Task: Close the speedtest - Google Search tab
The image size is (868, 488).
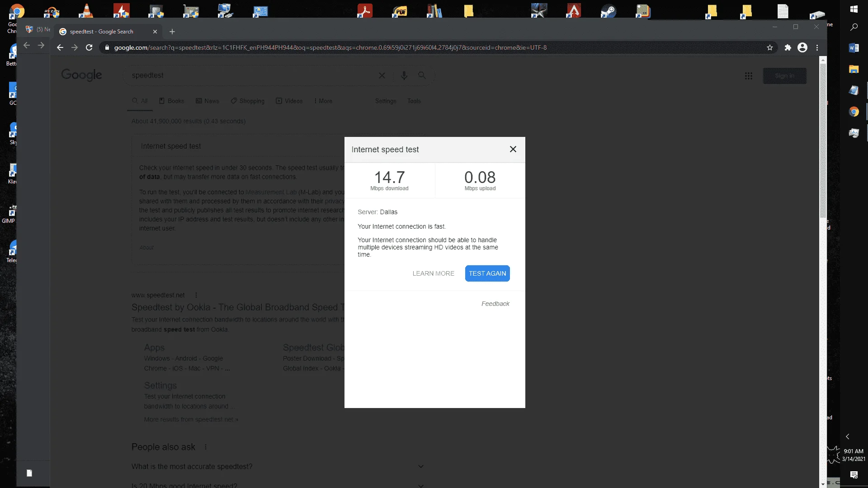Action: pyautogui.click(x=155, y=32)
